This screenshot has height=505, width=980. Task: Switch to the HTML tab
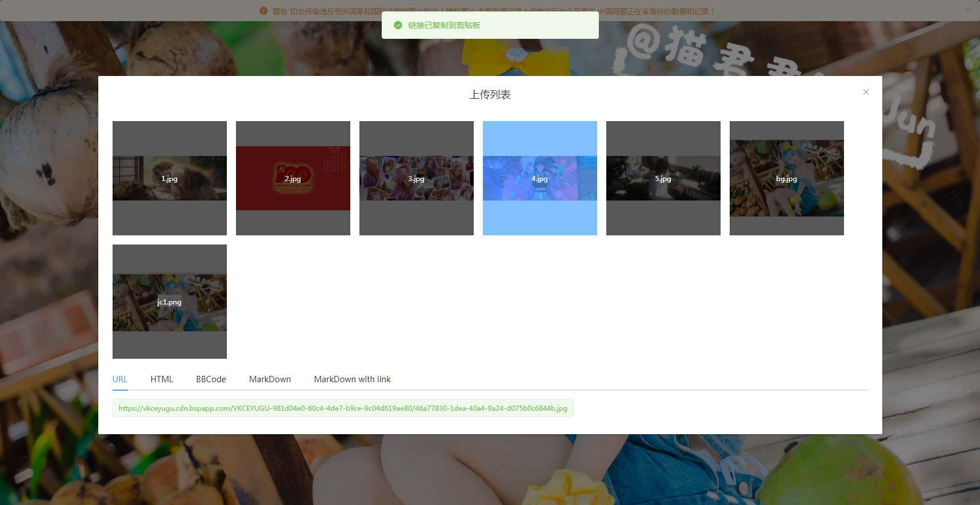click(162, 379)
